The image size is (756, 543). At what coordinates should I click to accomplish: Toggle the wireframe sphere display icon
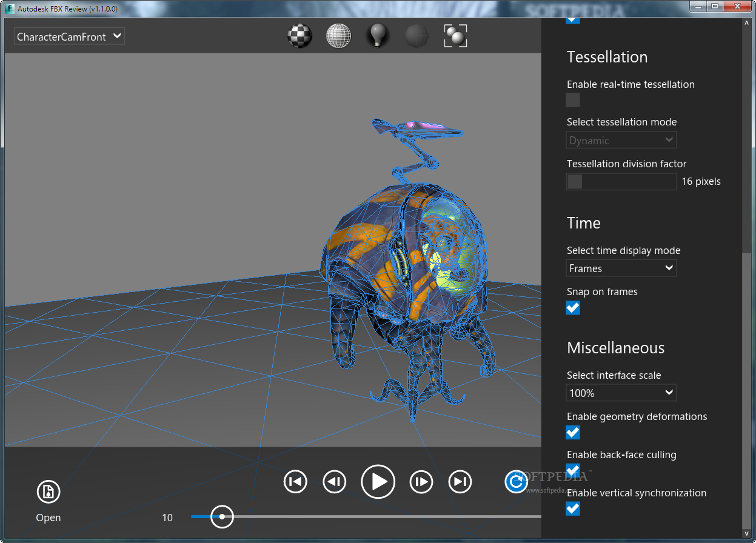[x=338, y=36]
